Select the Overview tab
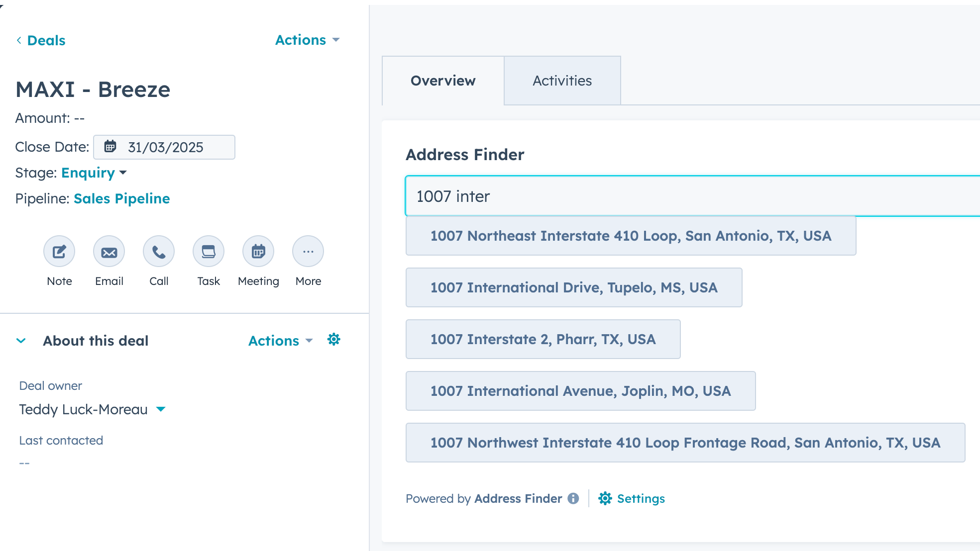This screenshot has width=980, height=551. (442, 81)
